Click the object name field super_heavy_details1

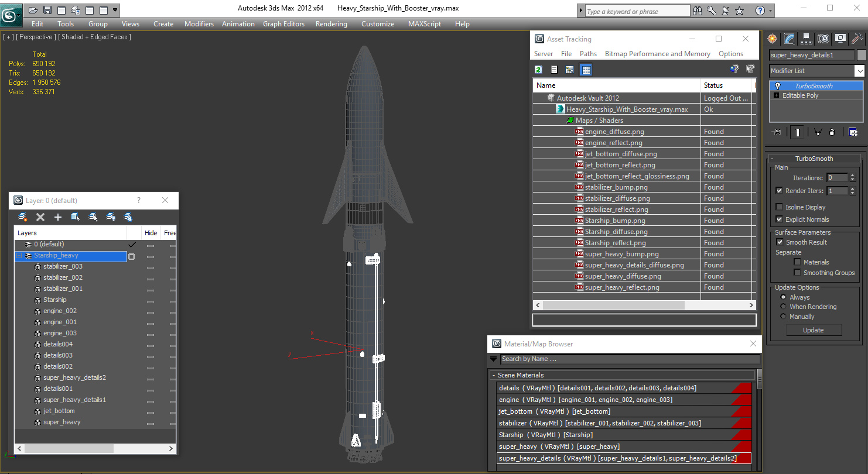pyautogui.click(x=811, y=55)
